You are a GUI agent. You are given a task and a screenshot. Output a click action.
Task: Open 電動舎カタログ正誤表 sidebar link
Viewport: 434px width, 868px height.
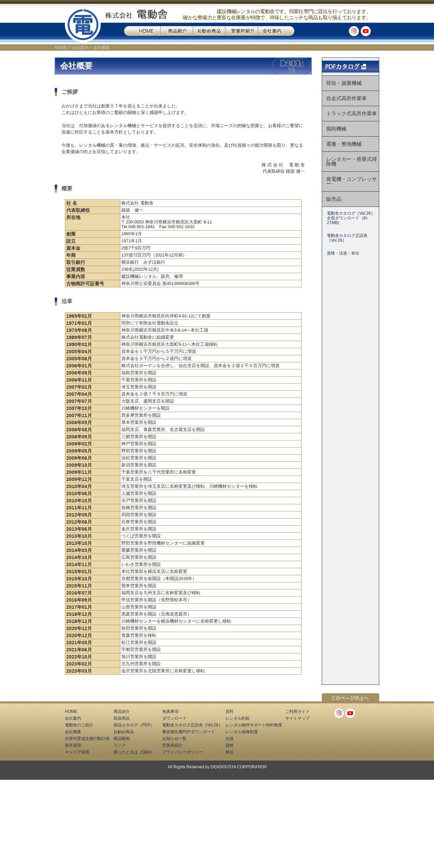click(x=347, y=238)
